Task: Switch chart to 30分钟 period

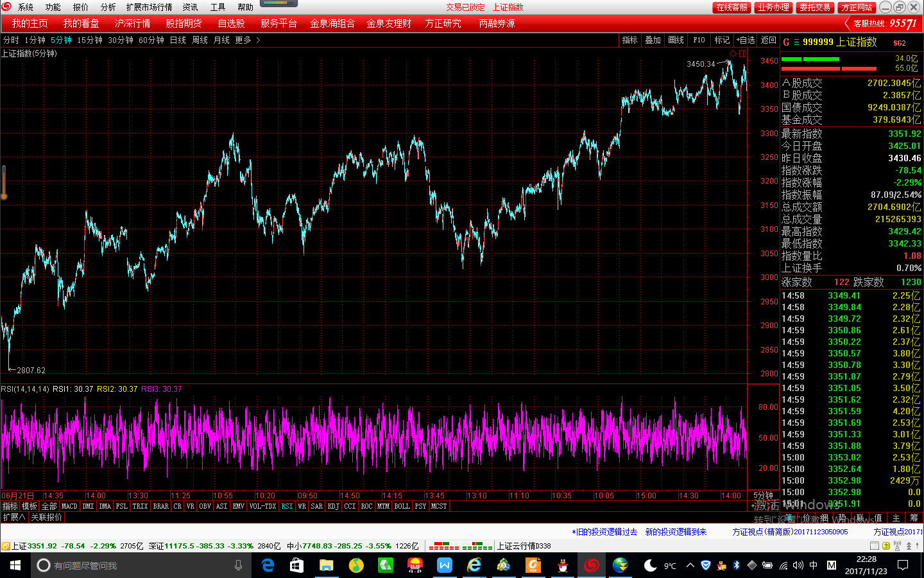Action: click(x=121, y=40)
